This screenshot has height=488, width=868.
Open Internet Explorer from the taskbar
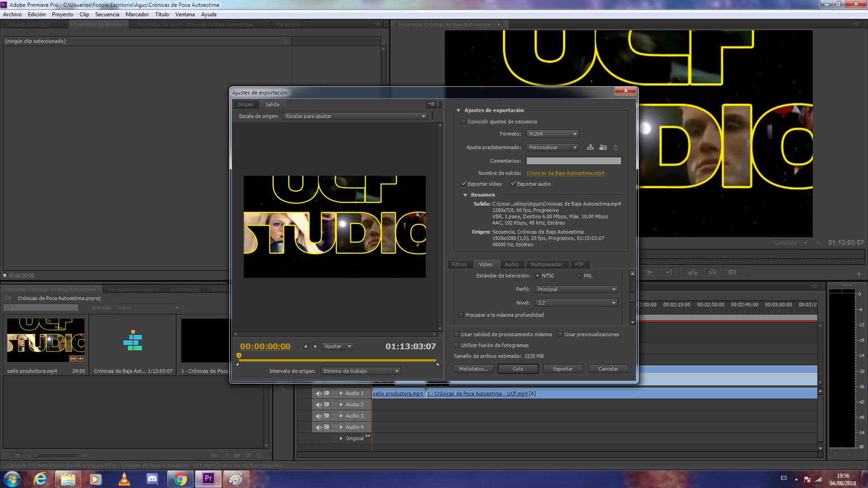click(40, 479)
